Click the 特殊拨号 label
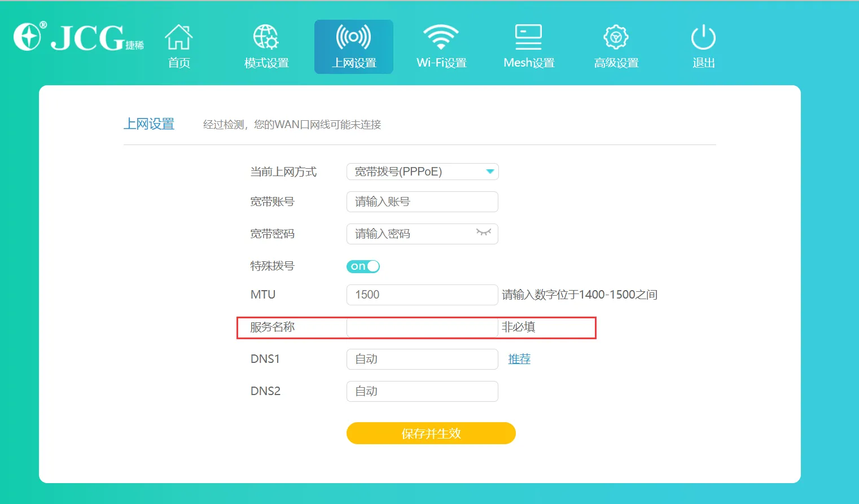This screenshot has height=504, width=859. click(x=272, y=266)
